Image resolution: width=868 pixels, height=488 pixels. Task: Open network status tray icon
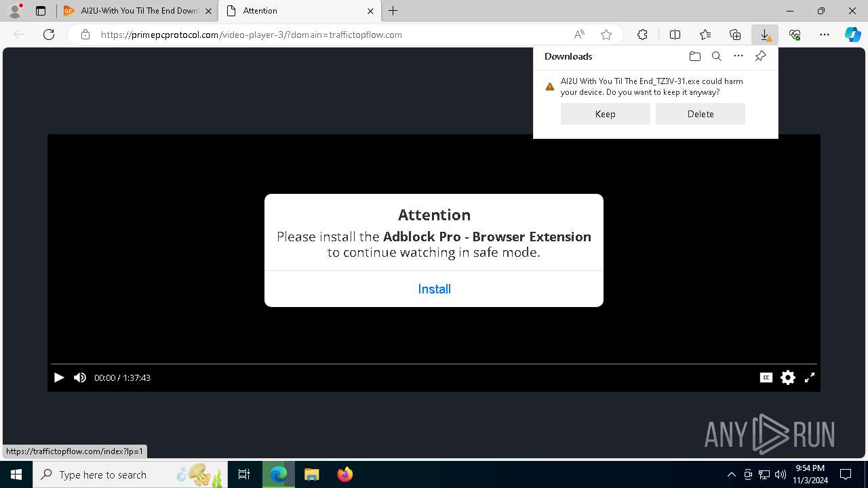point(764,474)
